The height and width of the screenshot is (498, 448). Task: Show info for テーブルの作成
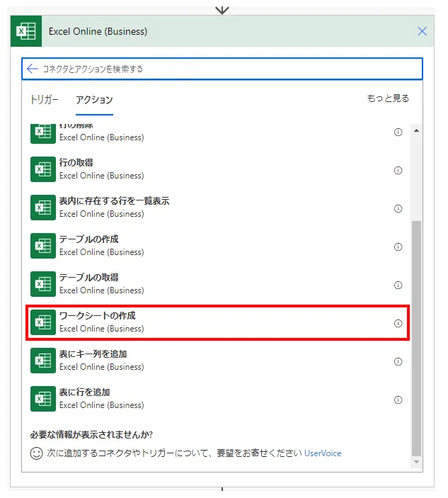398,247
